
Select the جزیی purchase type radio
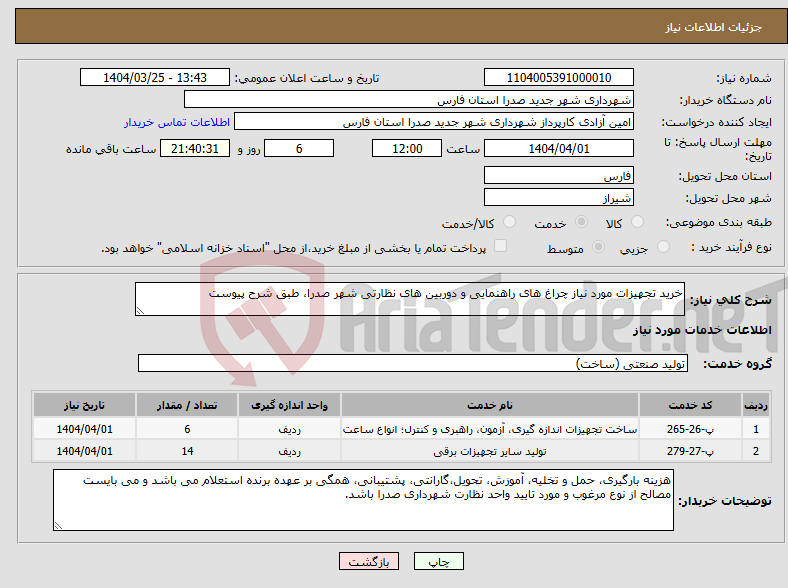(x=663, y=246)
